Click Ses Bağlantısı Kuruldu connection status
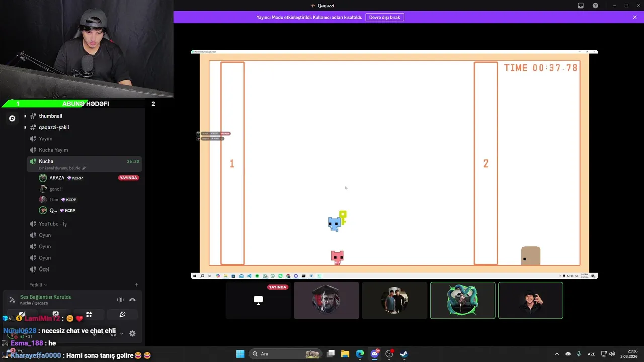This screenshot has width=644, height=362. pos(46,297)
